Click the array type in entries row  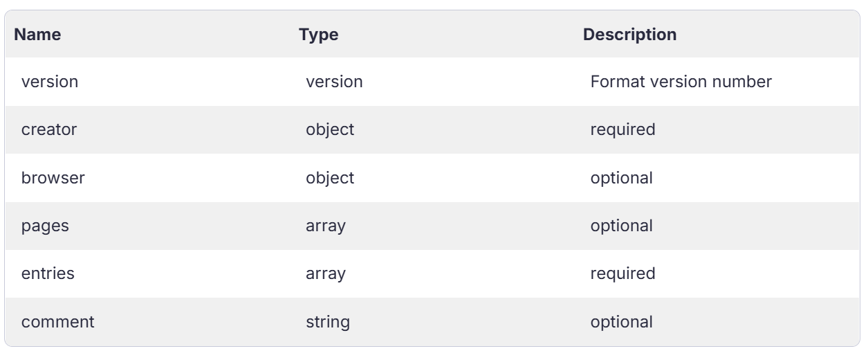coord(325,273)
